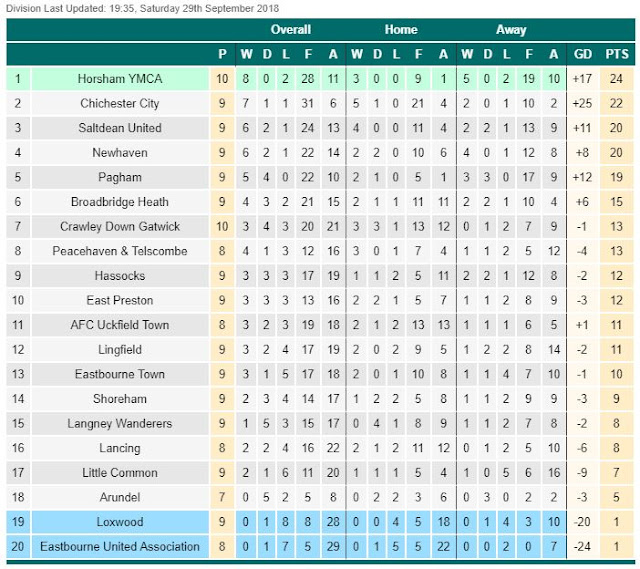Select Loxwood in the relegation zone
The width and height of the screenshot is (640, 569).
tap(120, 522)
